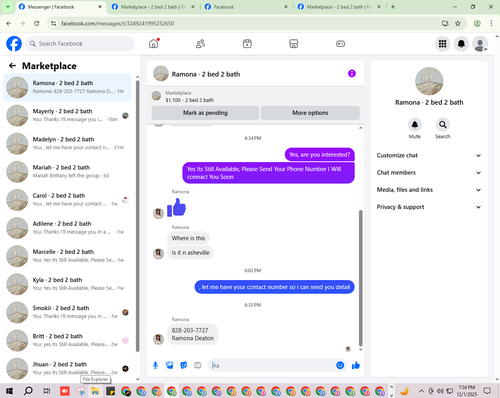The width and height of the screenshot is (500, 398).
Task: Open Kyla - 2 bed 2 bath chat
Action: (67, 284)
